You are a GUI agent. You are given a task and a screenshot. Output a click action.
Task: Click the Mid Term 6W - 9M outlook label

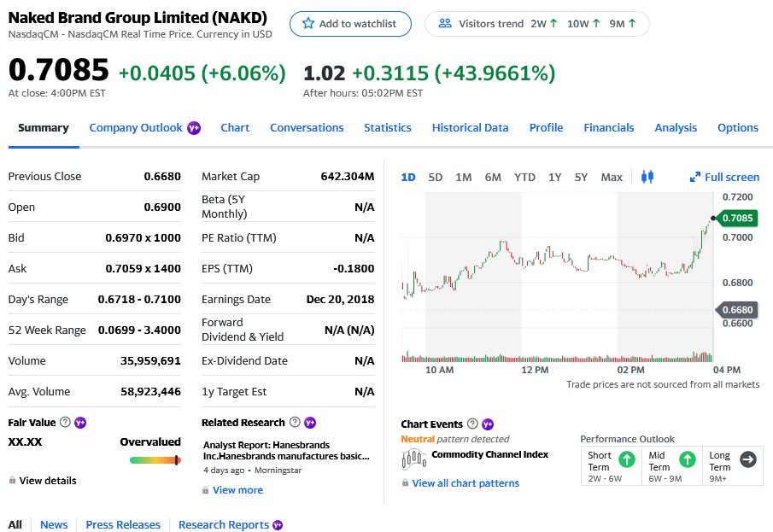coord(665,478)
